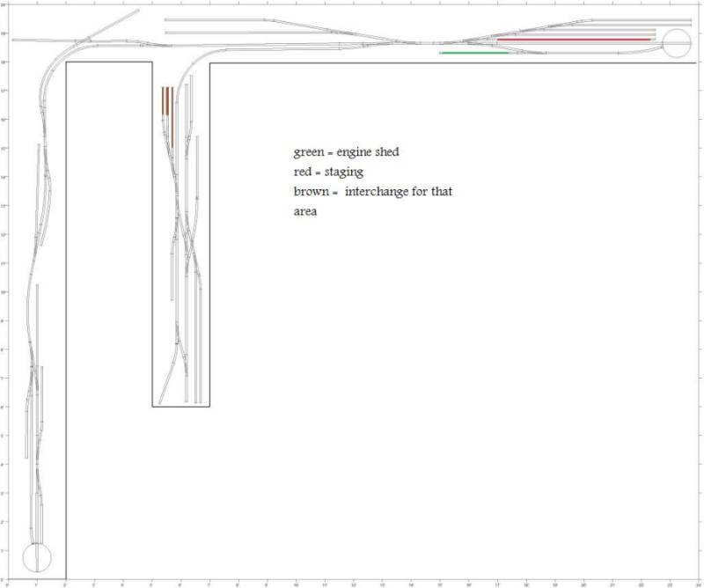Click the red staging track
The height and width of the screenshot is (588, 704).
coord(573,40)
